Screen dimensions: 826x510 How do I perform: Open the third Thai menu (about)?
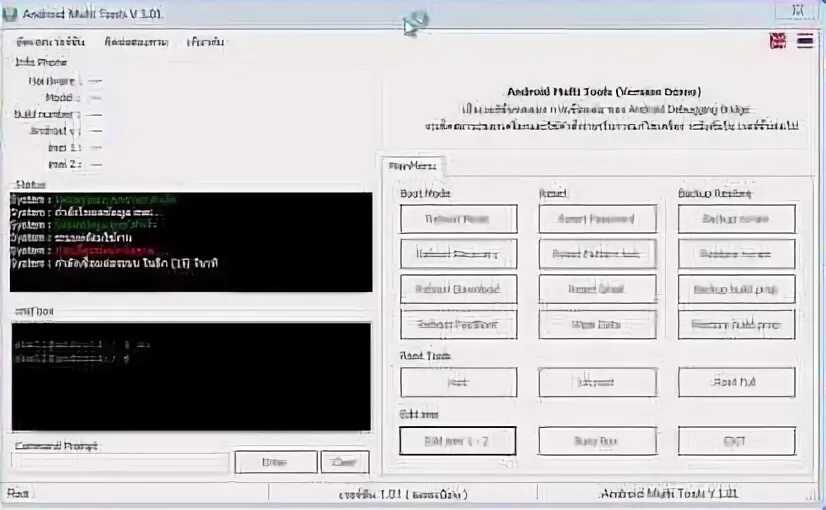(x=205, y=42)
